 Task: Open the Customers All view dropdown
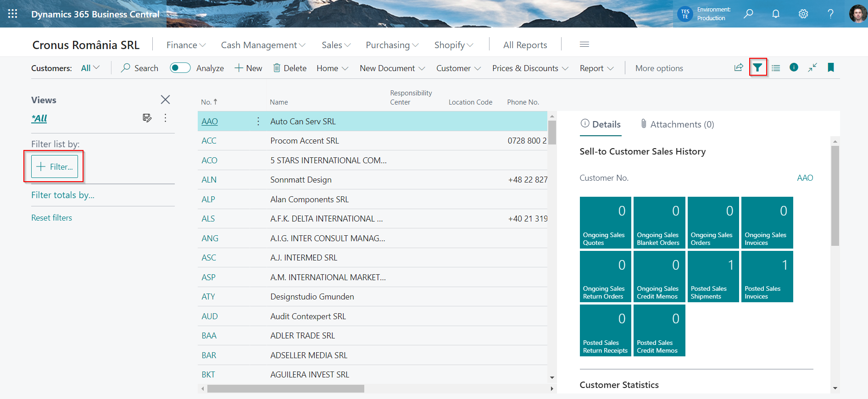(x=90, y=68)
